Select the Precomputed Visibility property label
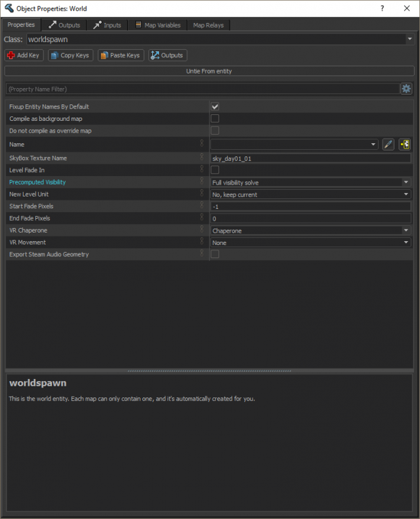Screen dimensions: 420x519 [x=37, y=182]
